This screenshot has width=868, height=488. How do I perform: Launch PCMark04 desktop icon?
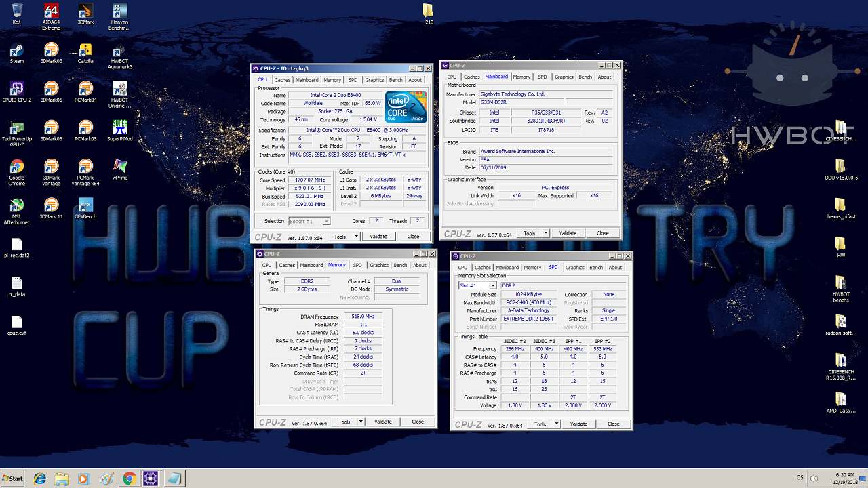click(x=85, y=93)
